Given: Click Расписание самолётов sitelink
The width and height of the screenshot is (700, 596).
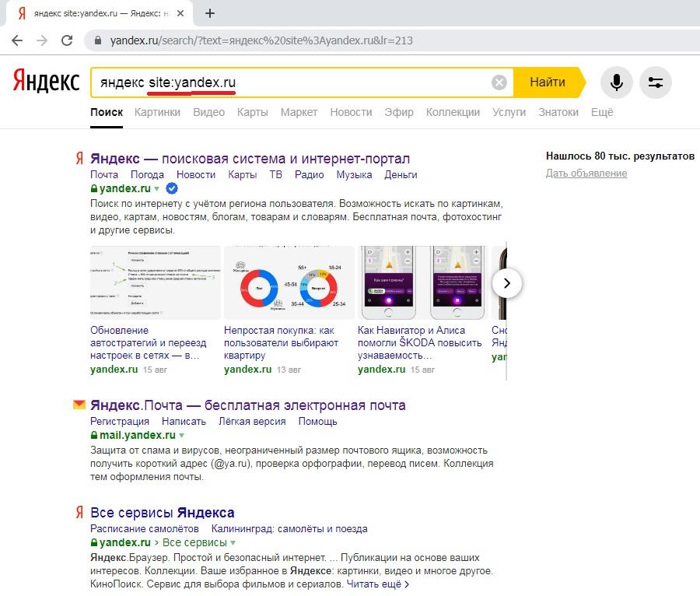Looking at the screenshot, I should click(x=144, y=528).
